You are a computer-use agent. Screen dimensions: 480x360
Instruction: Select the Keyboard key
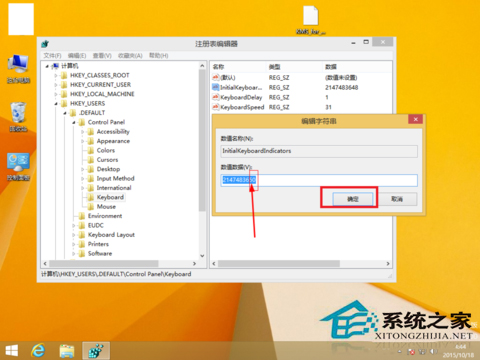pos(110,197)
